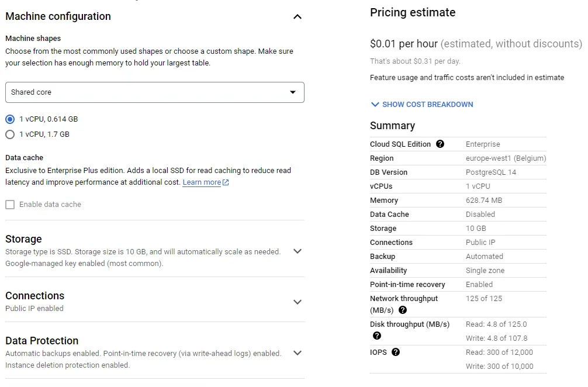
Task: Click the Storage section heading
Action: [23, 239]
